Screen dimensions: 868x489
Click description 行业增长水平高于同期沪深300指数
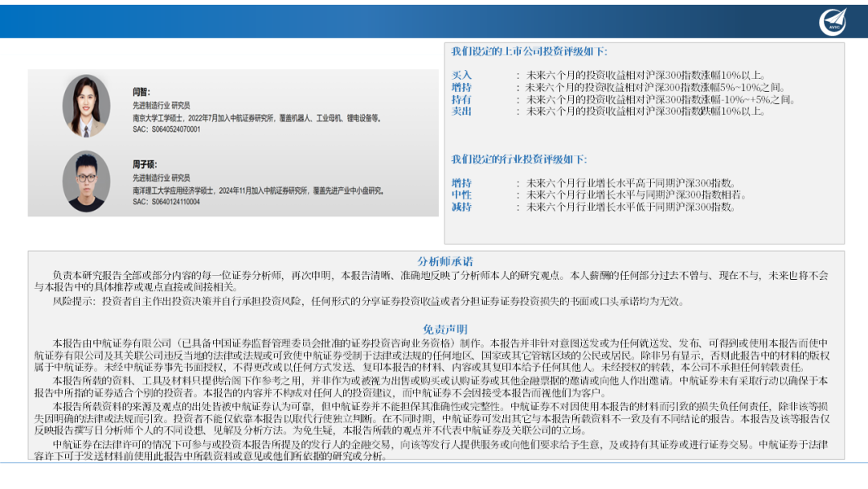point(631,183)
